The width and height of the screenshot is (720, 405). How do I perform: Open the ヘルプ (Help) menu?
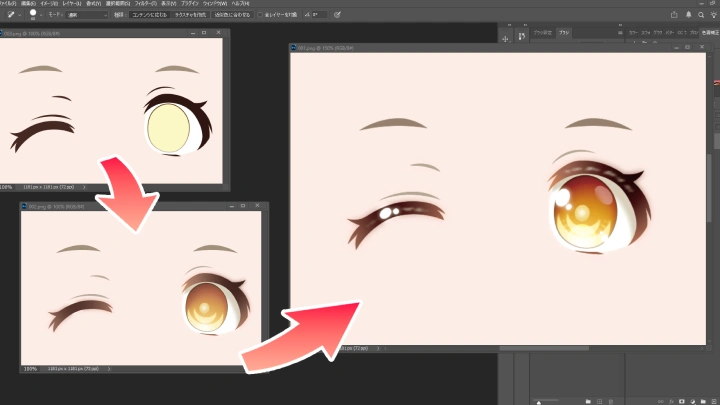(240, 3)
